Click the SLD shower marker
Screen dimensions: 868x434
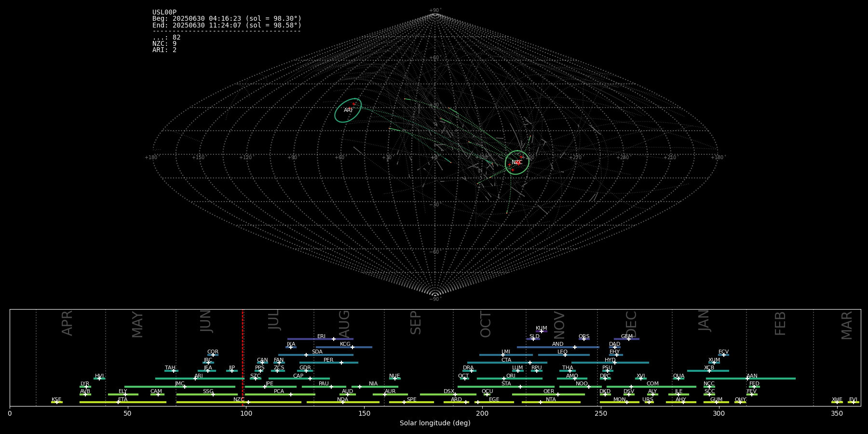click(x=533, y=339)
